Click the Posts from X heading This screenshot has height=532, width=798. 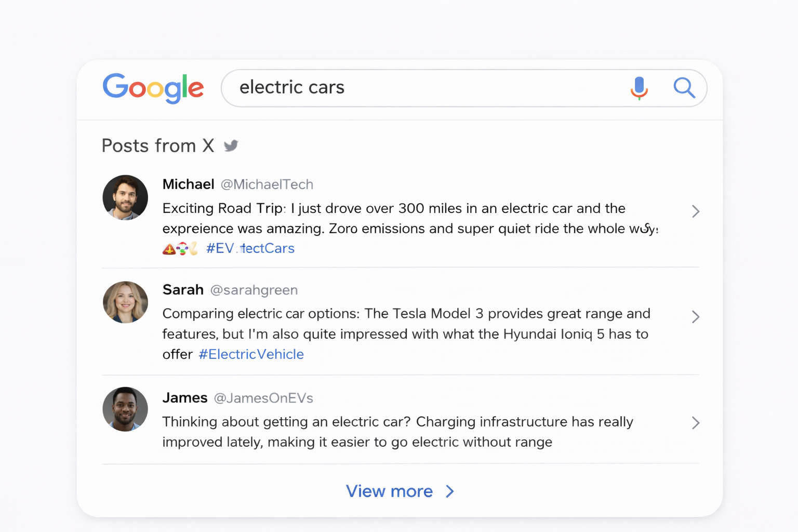158,146
